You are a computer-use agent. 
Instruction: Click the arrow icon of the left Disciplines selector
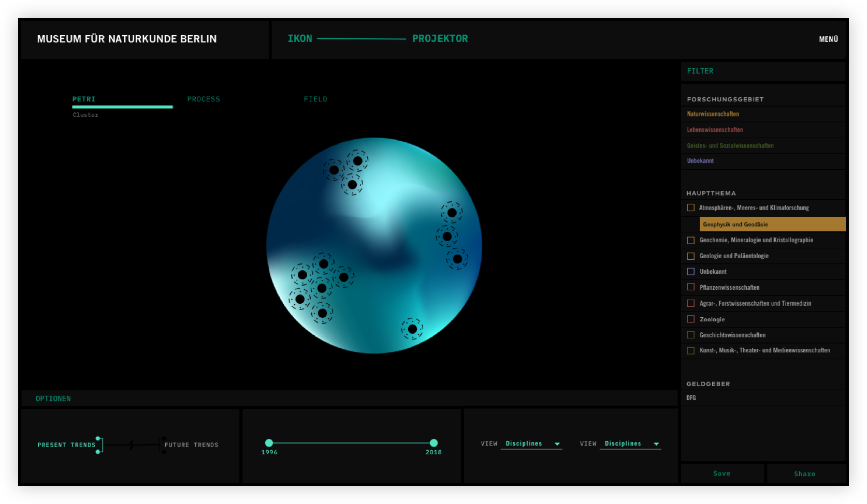[x=557, y=444]
